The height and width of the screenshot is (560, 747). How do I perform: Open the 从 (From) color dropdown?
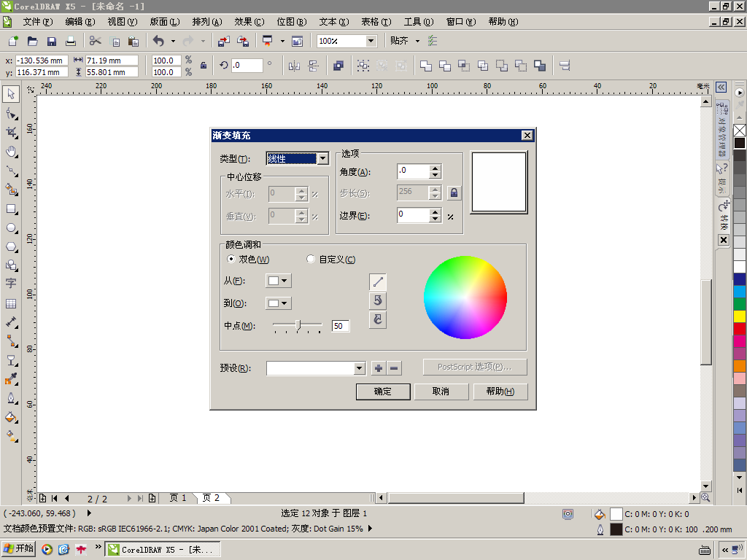coord(278,281)
